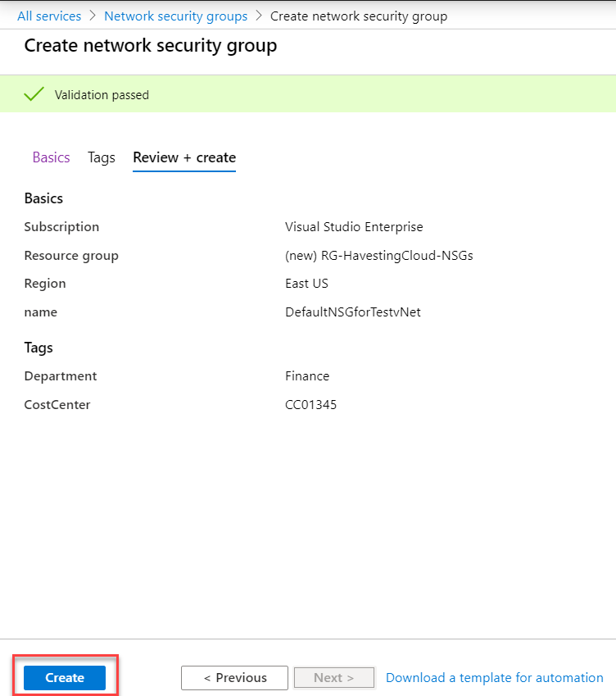This screenshot has height=696, width=616.
Task: Open the All services breadcrumb link
Action: (x=49, y=16)
